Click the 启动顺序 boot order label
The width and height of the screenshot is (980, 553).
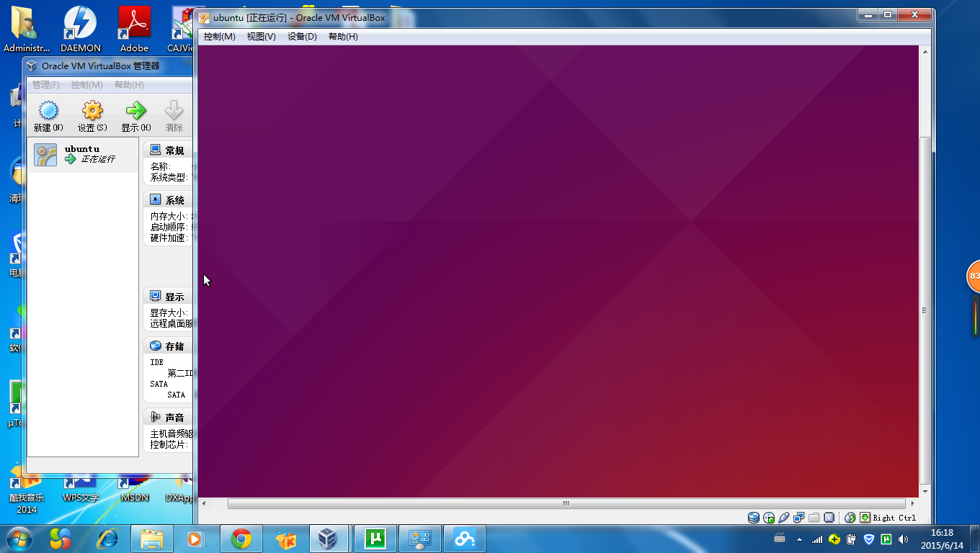point(169,227)
